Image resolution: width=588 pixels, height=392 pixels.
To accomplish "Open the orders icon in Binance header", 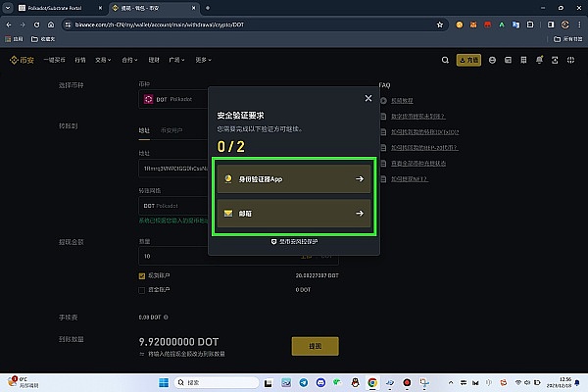I will [523, 60].
